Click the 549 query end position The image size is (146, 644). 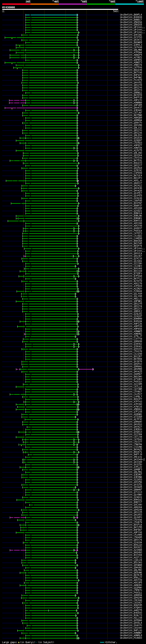click(x=115, y=11)
